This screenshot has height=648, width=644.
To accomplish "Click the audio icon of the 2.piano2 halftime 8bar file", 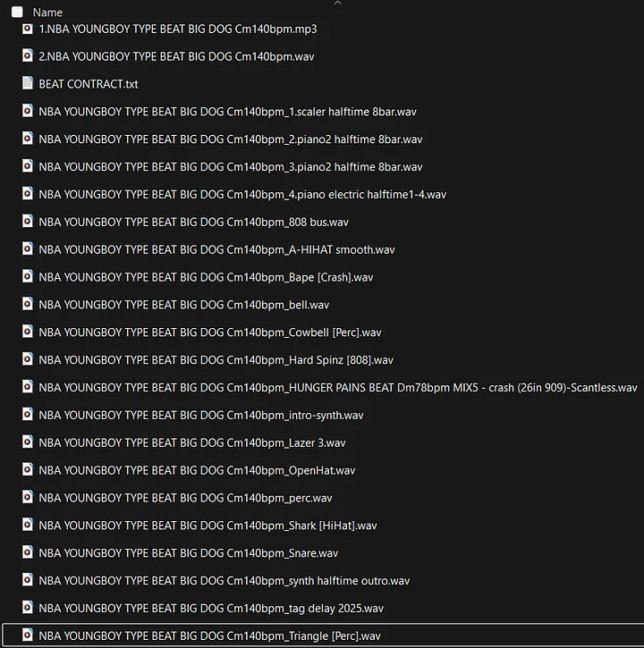I will (x=28, y=139).
